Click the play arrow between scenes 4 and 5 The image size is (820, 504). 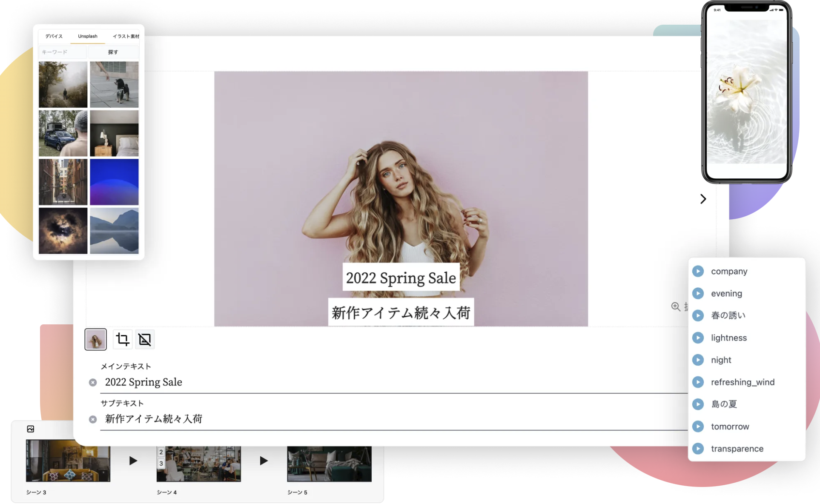264,461
